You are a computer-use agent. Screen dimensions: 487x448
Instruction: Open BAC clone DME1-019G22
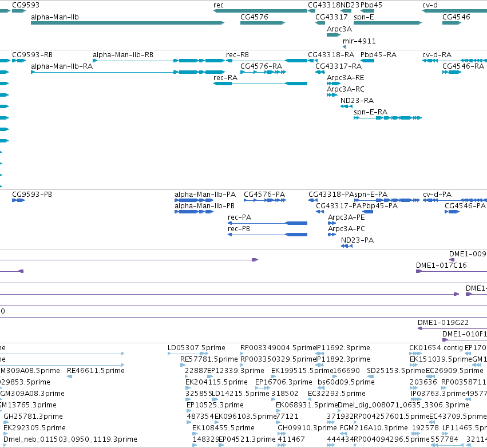pyautogui.click(x=443, y=323)
